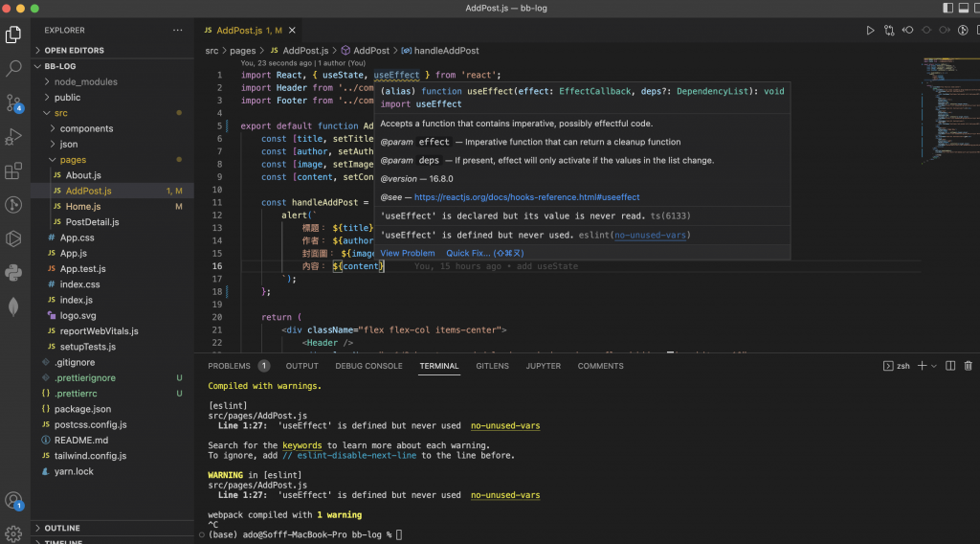Open the reactjs.org hooks-reference link

(527, 197)
